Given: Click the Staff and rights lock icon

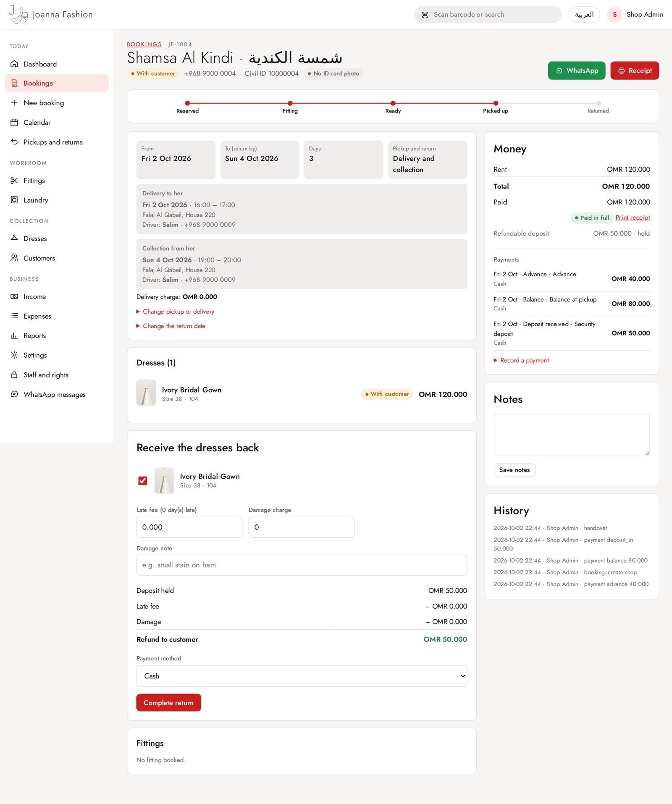Looking at the screenshot, I should coord(14,375).
